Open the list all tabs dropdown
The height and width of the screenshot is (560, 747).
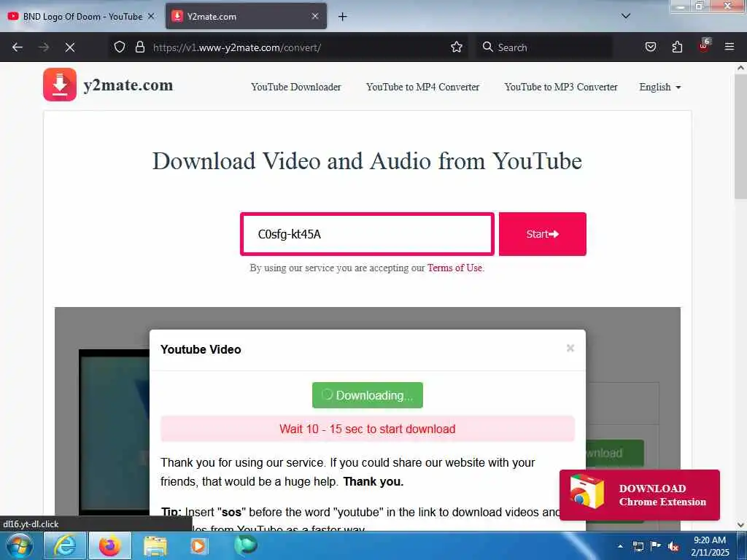tap(626, 16)
